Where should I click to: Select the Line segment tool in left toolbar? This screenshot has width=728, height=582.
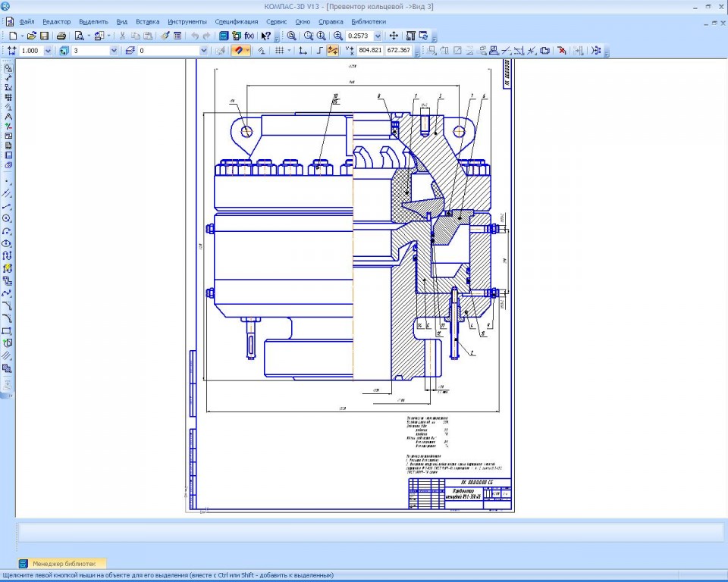coord(7,207)
